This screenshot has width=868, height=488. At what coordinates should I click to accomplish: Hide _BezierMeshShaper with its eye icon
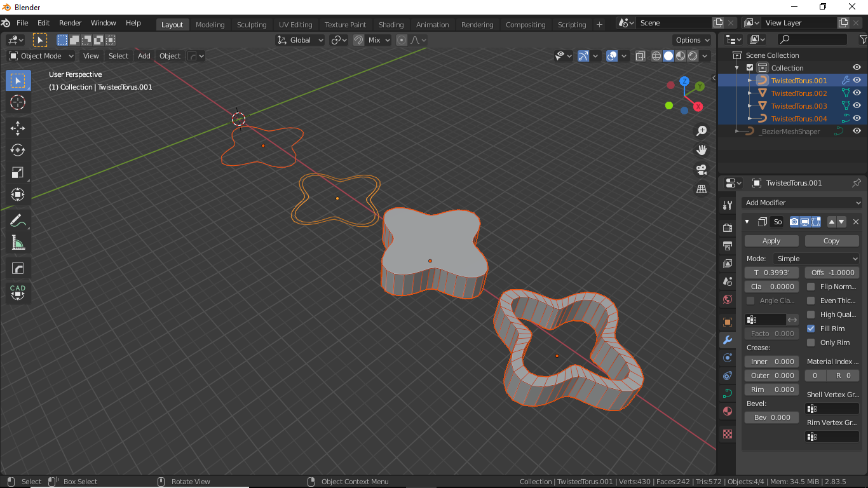click(x=857, y=132)
